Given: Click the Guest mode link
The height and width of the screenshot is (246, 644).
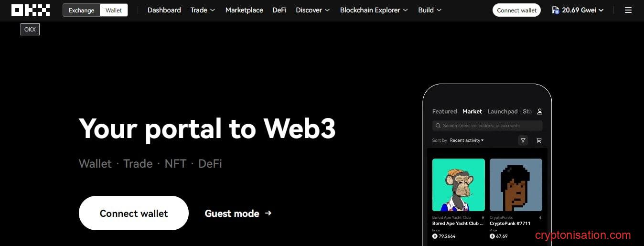Looking at the screenshot, I should click(x=232, y=214).
